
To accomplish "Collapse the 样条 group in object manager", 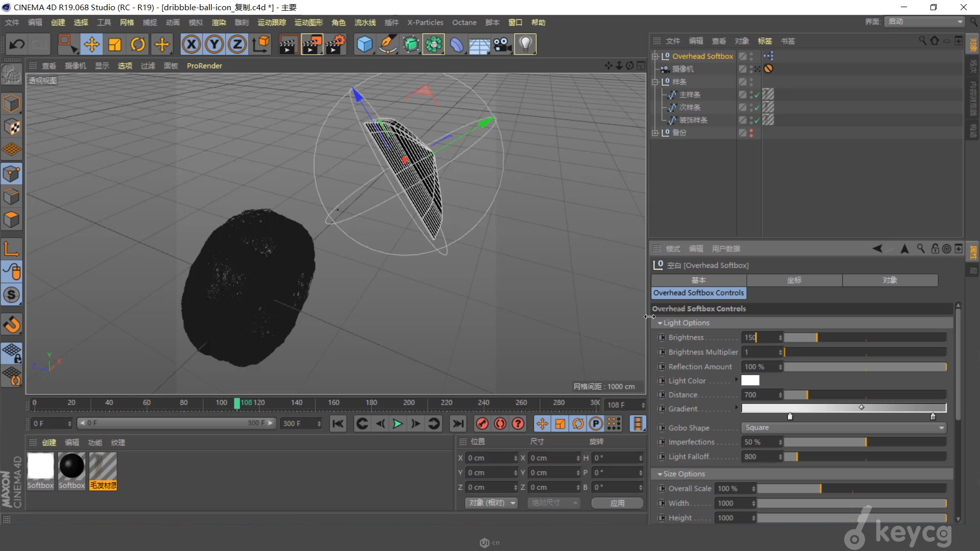I will (655, 82).
